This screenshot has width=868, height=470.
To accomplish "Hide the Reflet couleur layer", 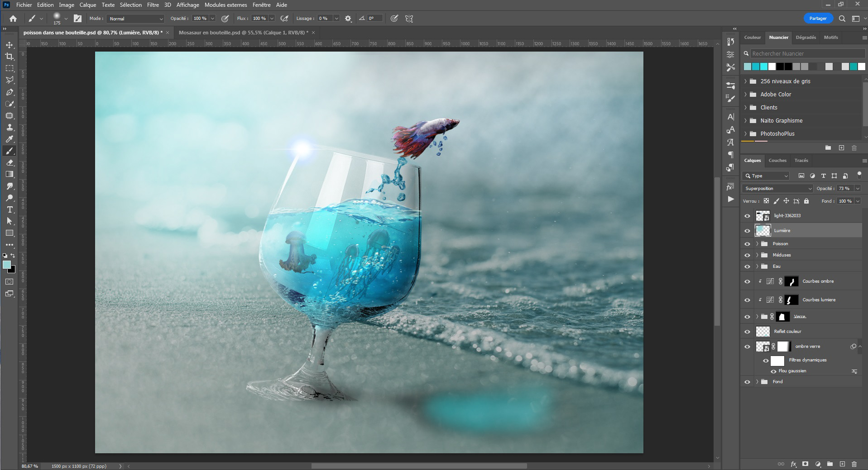I will pos(747,332).
